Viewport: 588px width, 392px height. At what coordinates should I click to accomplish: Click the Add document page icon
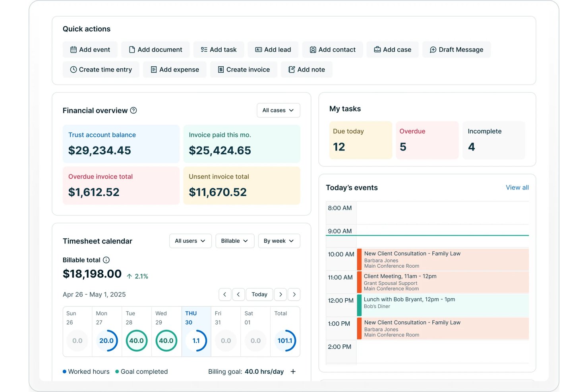tap(132, 50)
